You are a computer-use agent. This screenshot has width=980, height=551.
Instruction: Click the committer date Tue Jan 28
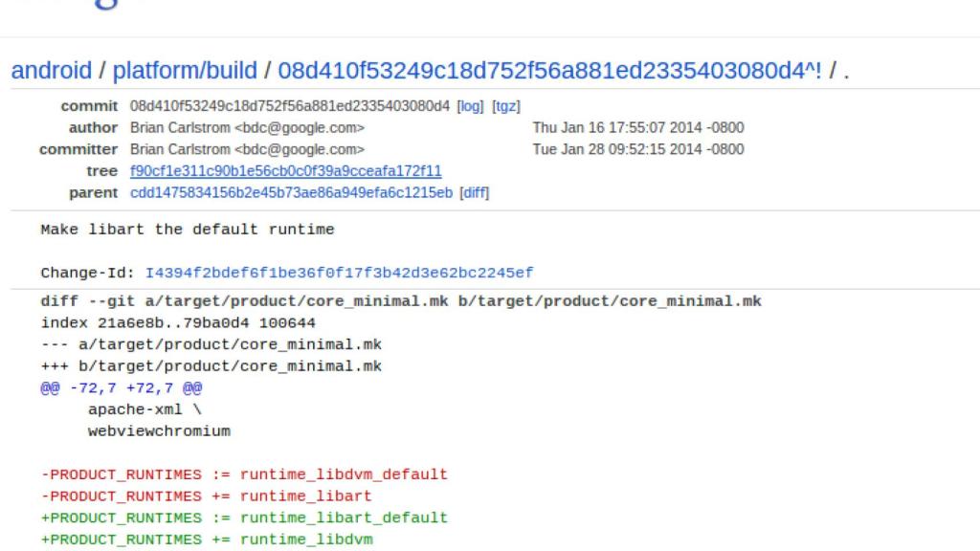coord(637,149)
